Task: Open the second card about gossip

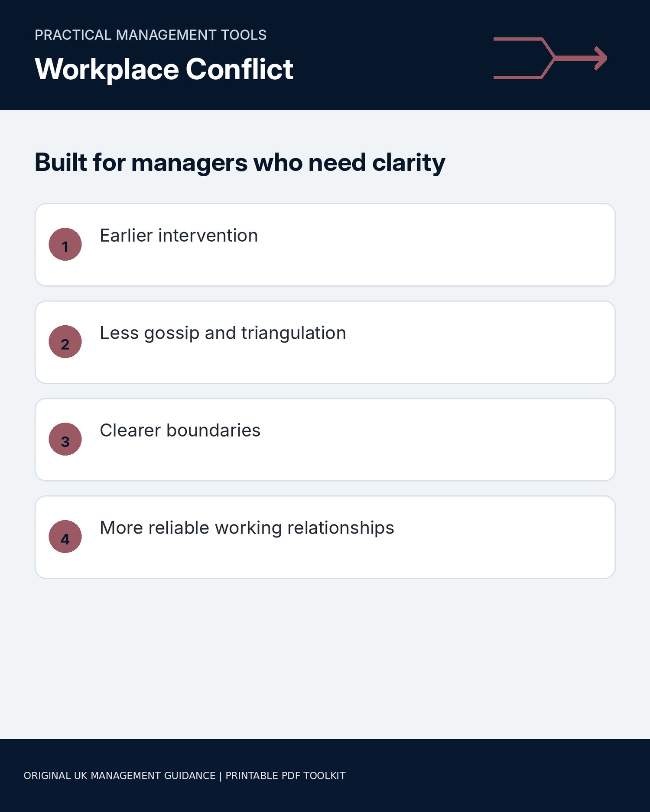Action: 325,342
